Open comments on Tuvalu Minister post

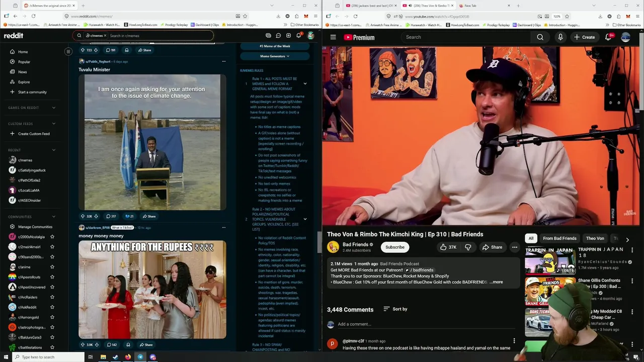[111, 216]
